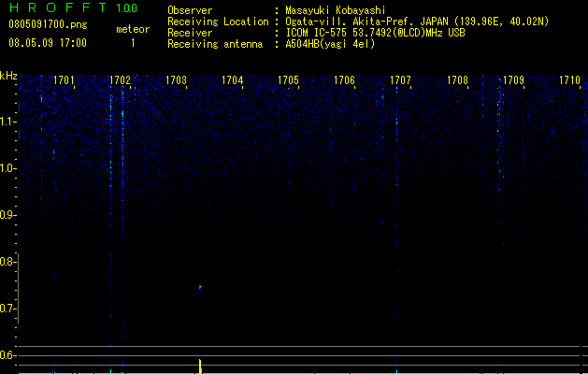Click the 0805091700.png filename text

(48, 24)
